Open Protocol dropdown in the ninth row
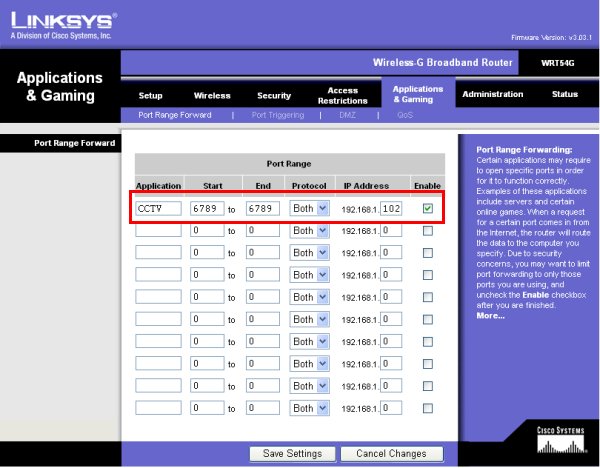The height and width of the screenshot is (468, 600). [x=309, y=386]
